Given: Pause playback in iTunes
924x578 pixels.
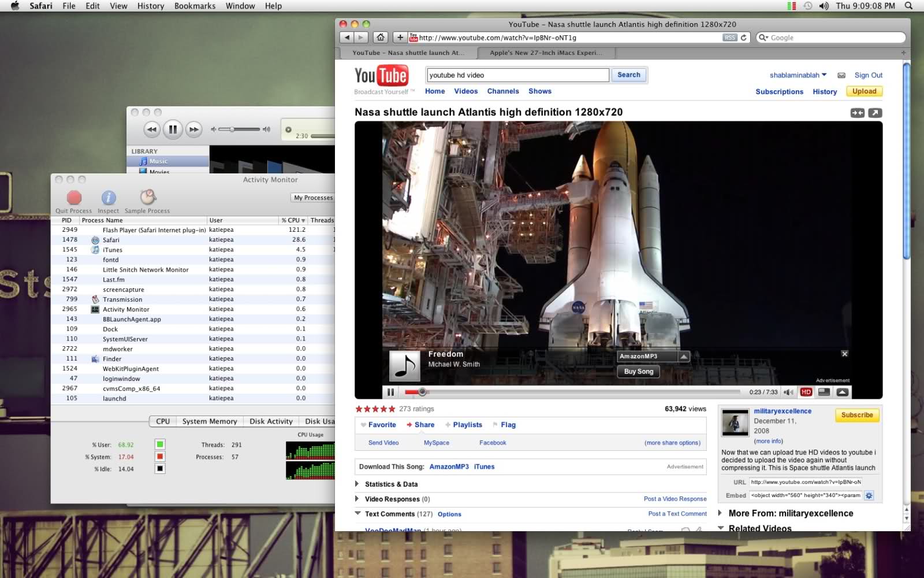Looking at the screenshot, I should 173,129.
